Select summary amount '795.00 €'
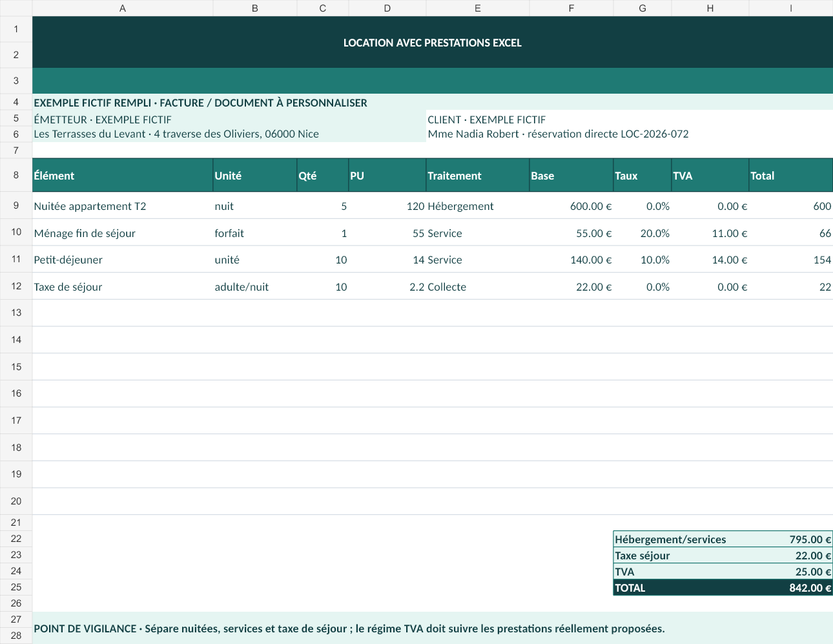This screenshot has width=833, height=644. (x=791, y=539)
